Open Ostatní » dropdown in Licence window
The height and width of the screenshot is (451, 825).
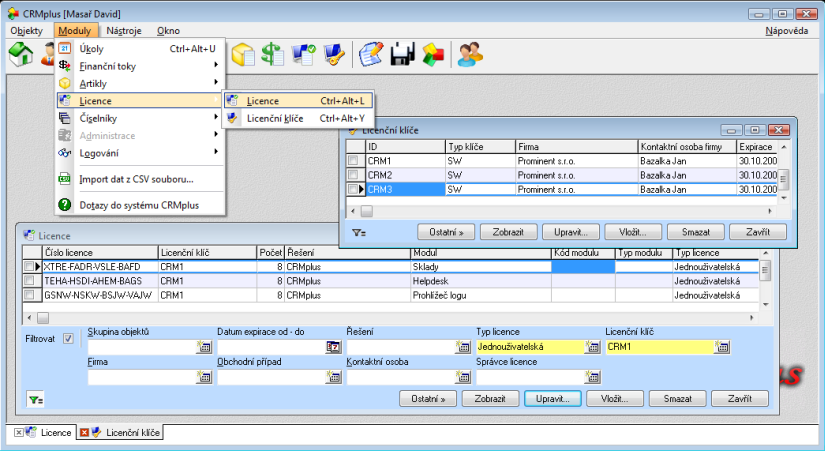click(428, 399)
